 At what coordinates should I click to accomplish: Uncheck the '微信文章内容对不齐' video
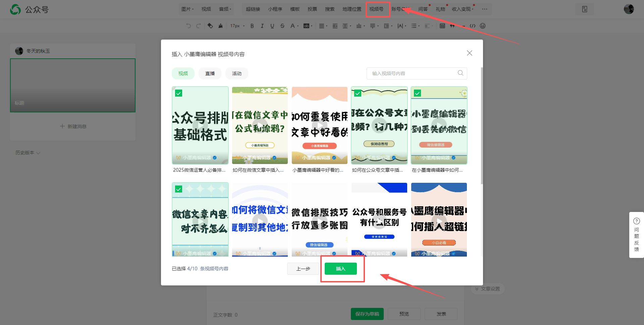tap(179, 189)
